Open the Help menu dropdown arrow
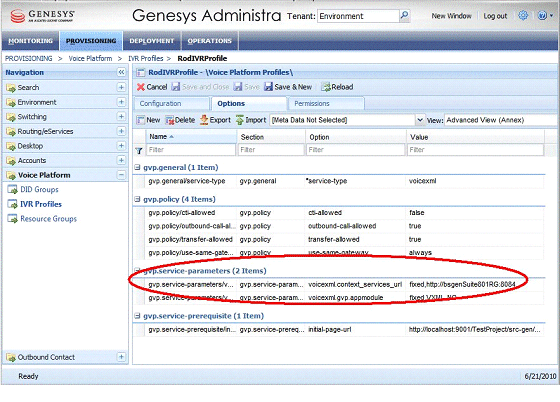This screenshot has width=560, height=402. [551, 16]
